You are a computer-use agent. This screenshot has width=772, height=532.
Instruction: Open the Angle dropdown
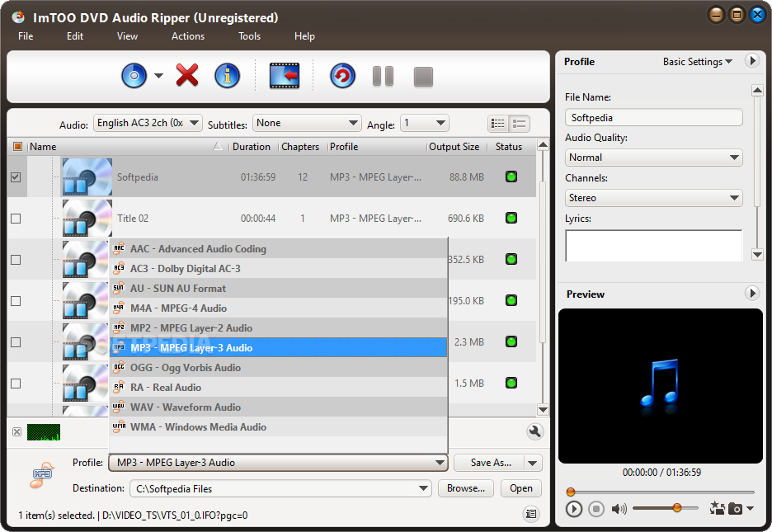[x=425, y=123]
